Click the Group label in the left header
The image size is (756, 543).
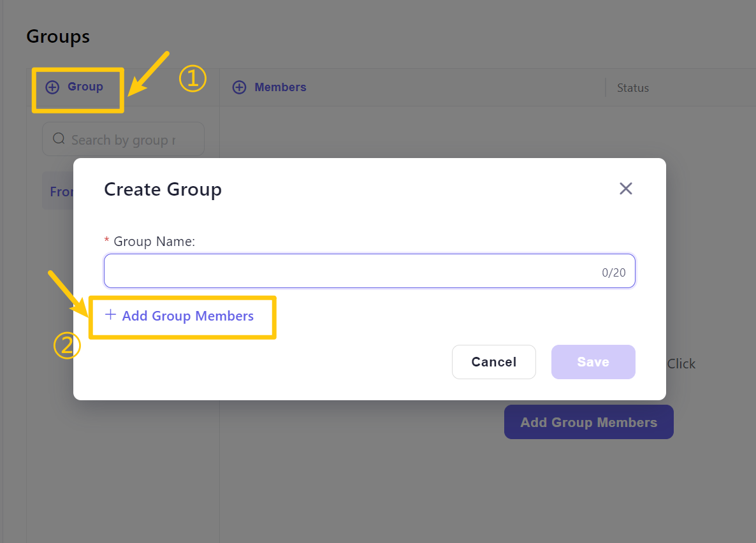(x=85, y=87)
